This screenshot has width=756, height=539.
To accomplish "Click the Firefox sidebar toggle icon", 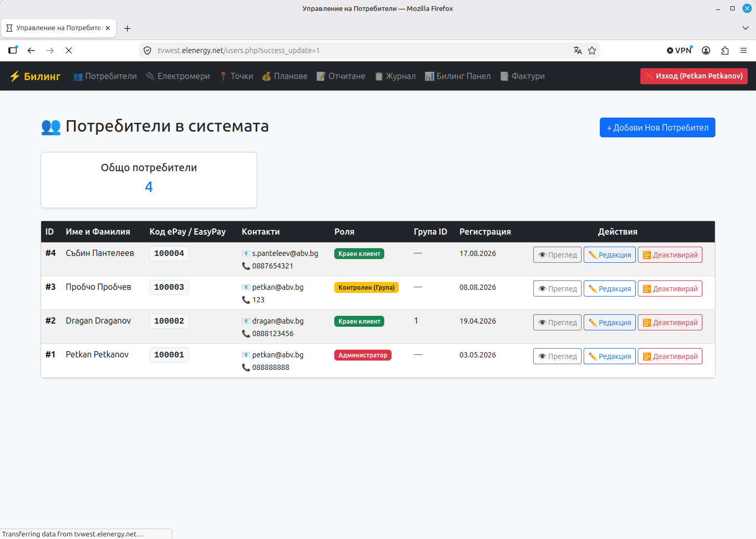I will coord(13,50).
